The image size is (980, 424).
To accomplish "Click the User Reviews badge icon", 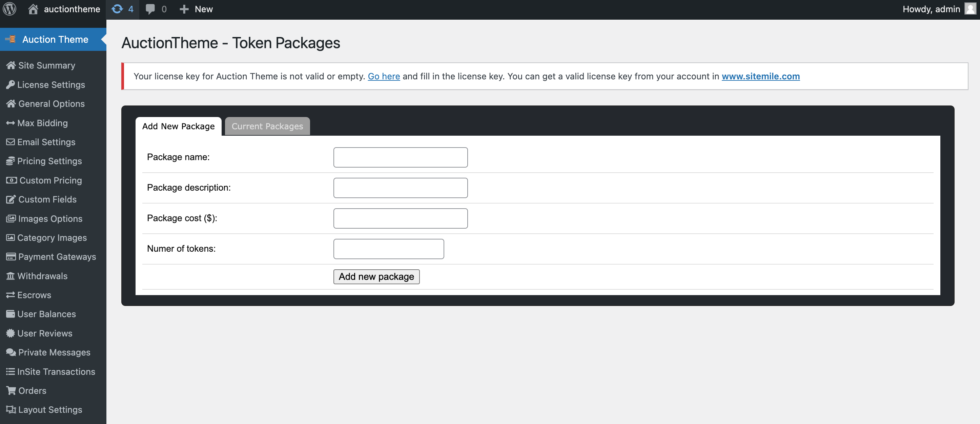I will [x=10, y=333].
